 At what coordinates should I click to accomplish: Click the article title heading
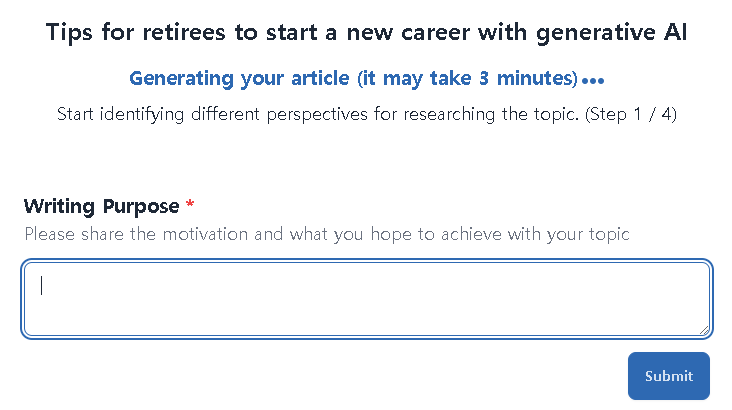pos(366,33)
